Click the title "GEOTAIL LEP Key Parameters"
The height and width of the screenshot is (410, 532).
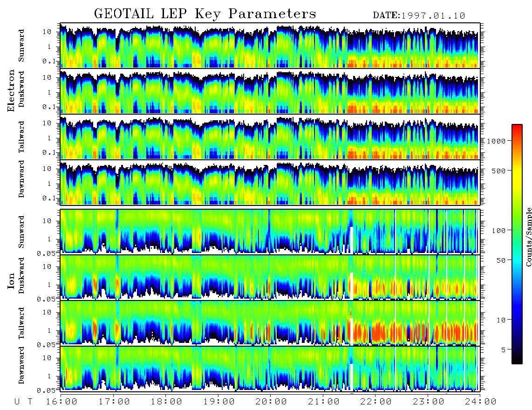[x=205, y=14]
